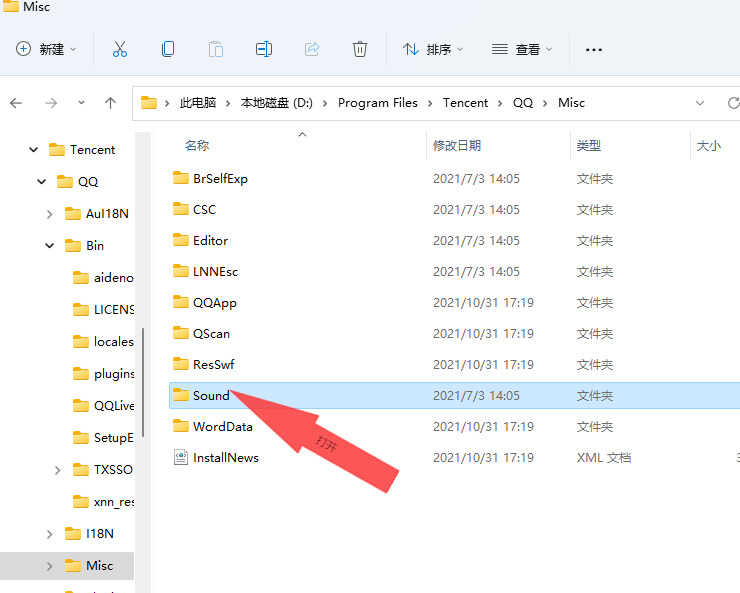Select TXSSO folder in the tree

pos(113,470)
